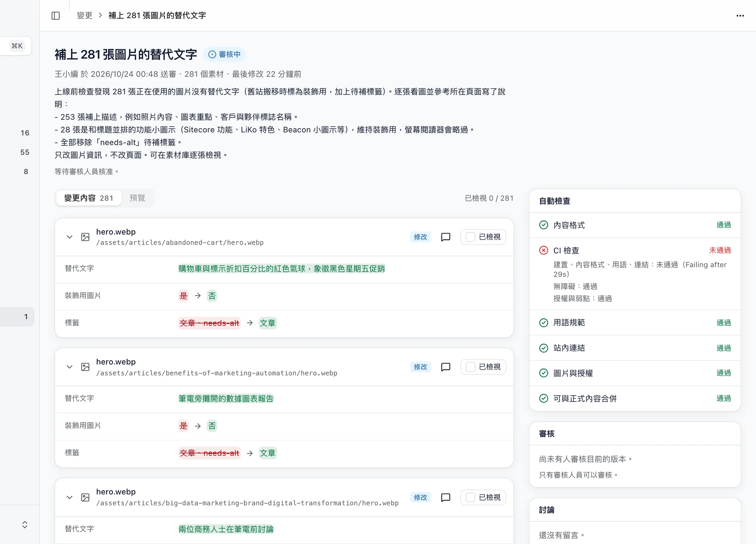Click image icon of big-data-marketing hero.webp
Image resolution: width=756 pixels, height=544 pixels.
click(85, 497)
